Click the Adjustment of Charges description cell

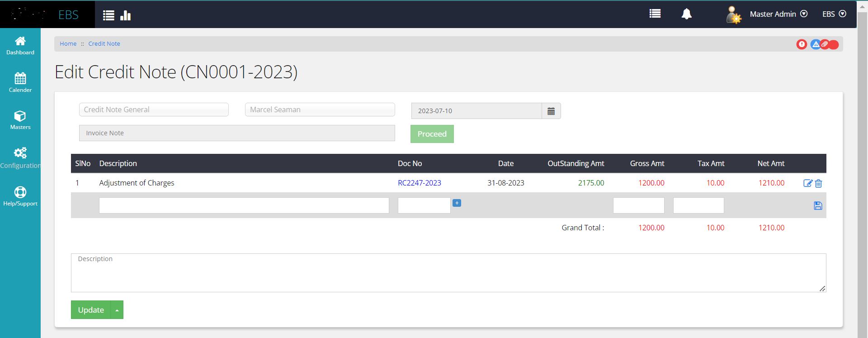tap(137, 183)
